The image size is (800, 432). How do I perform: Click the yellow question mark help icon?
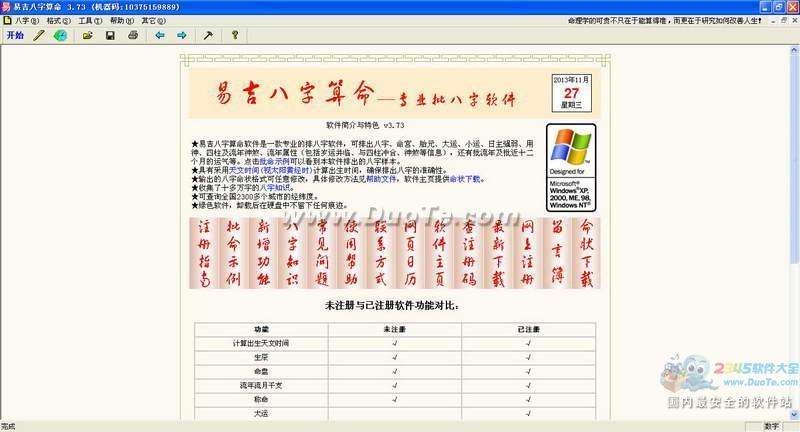point(235,35)
